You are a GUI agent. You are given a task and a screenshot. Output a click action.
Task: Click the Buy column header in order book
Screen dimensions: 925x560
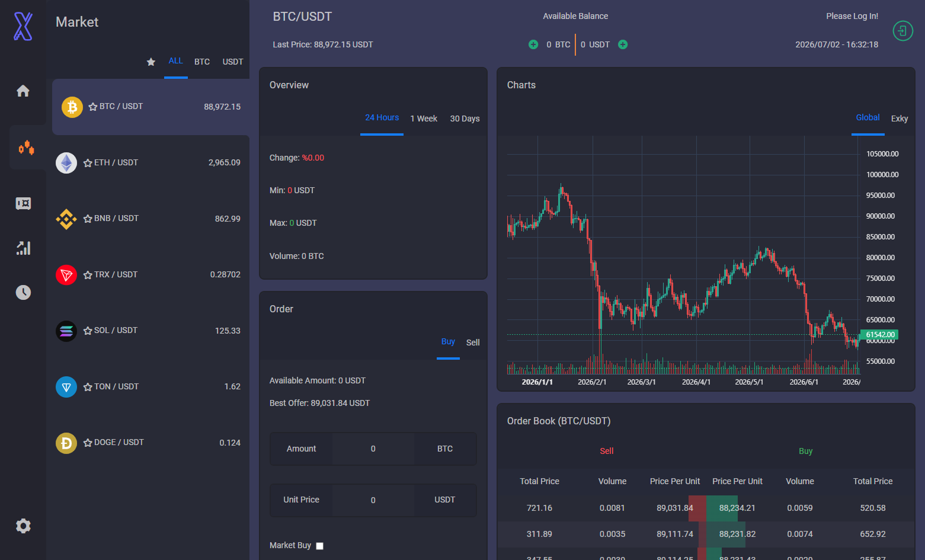805,451
